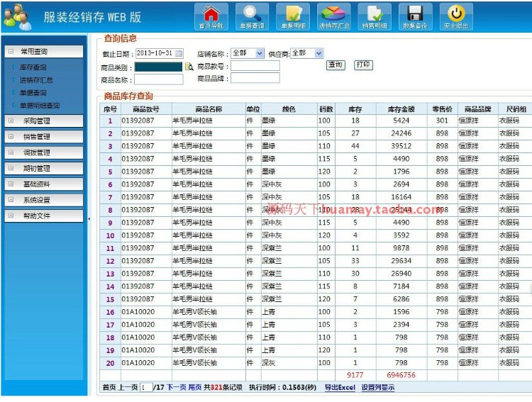Click 码数 column header
Viewport: 532px width, 402px height.
tap(326, 109)
